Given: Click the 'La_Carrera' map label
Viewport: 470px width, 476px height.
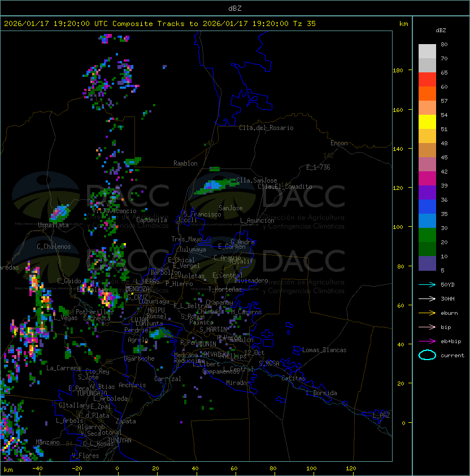Looking at the screenshot, I should [x=64, y=368].
